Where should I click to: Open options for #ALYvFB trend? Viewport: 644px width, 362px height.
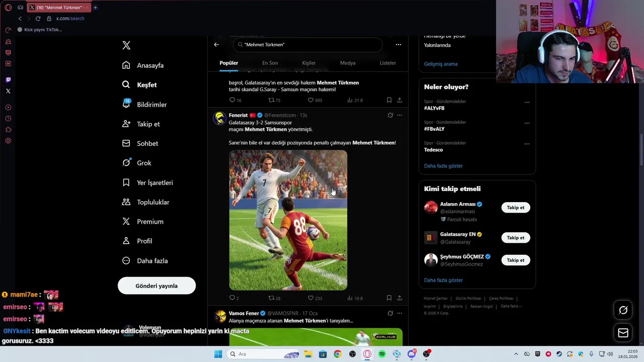(527, 102)
